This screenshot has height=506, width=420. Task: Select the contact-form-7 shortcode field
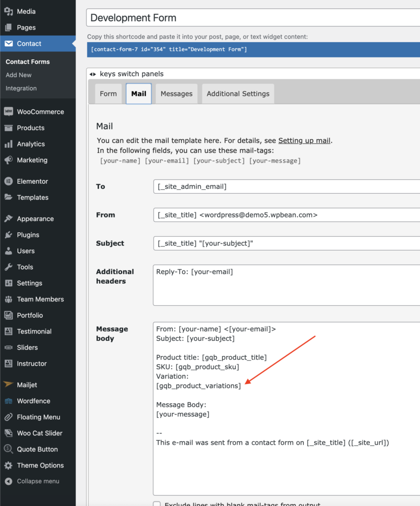253,49
